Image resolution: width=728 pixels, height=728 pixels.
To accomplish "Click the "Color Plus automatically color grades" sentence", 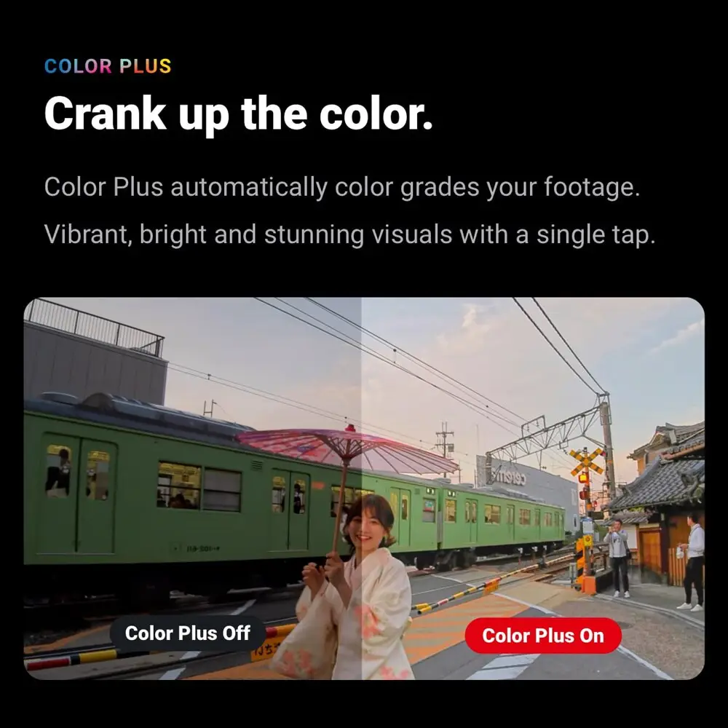I will click(342, 187).
